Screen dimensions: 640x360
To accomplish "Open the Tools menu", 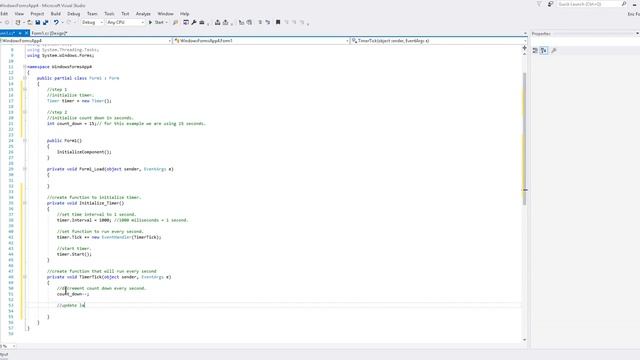I will point(109,14).
